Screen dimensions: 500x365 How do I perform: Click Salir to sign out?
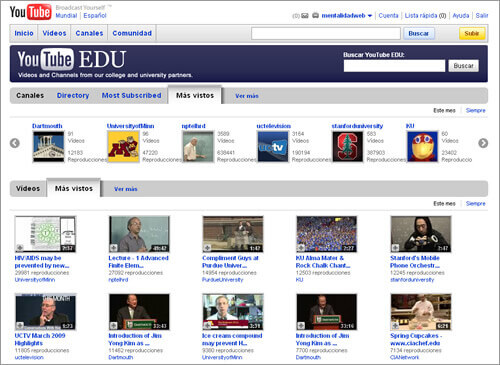click(482, 16)
